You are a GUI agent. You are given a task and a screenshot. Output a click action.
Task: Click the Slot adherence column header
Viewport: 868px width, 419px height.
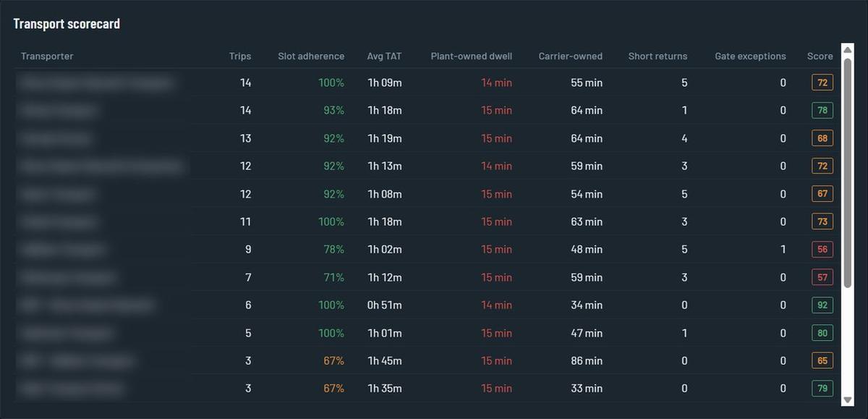point(311,56)
